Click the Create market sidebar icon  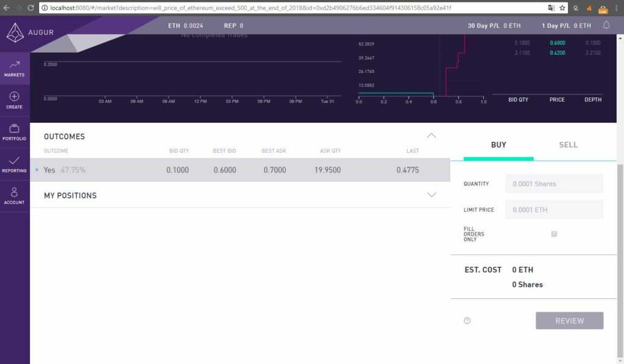tap(14, 100)
